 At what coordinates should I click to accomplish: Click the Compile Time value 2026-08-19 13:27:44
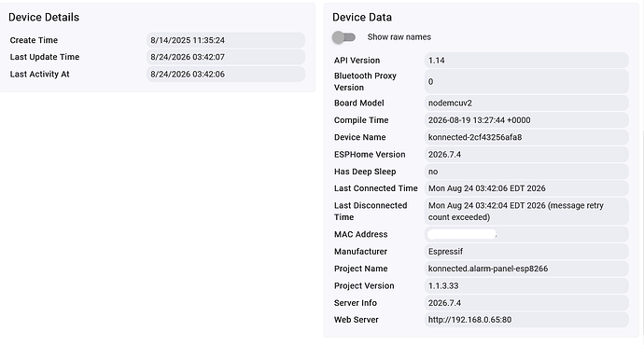coord(526,120)
